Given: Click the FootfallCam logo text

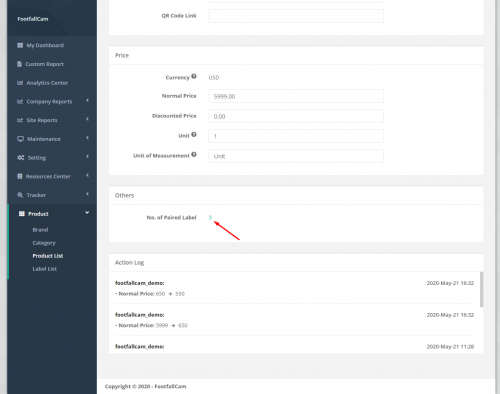Looking at the screenshot, I should pos(33,19).
